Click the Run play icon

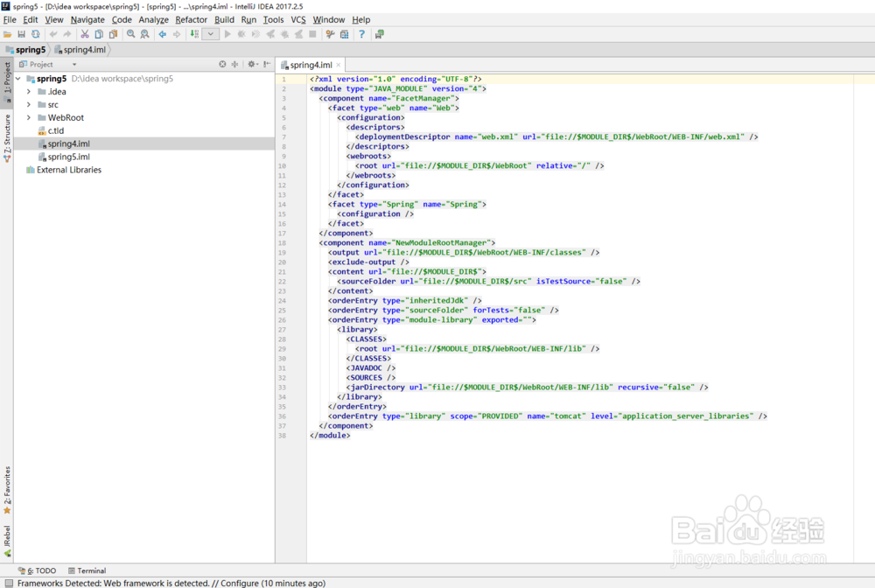pyautogui.click(x=227, y=35)
